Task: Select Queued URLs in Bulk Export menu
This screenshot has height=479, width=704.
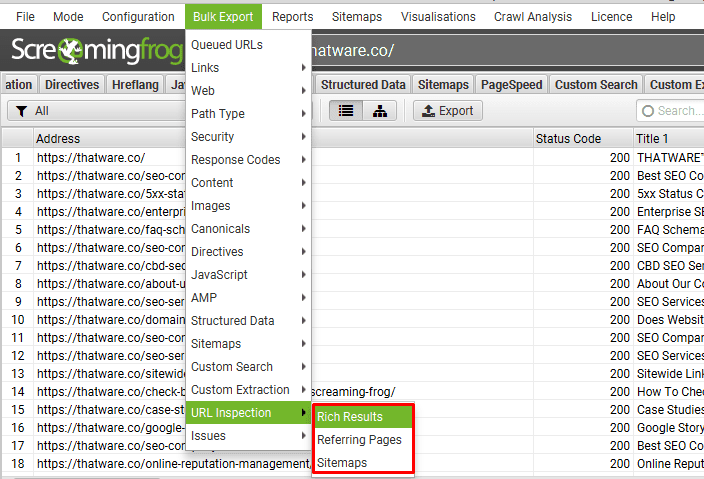Action: (x=248, y=45)
